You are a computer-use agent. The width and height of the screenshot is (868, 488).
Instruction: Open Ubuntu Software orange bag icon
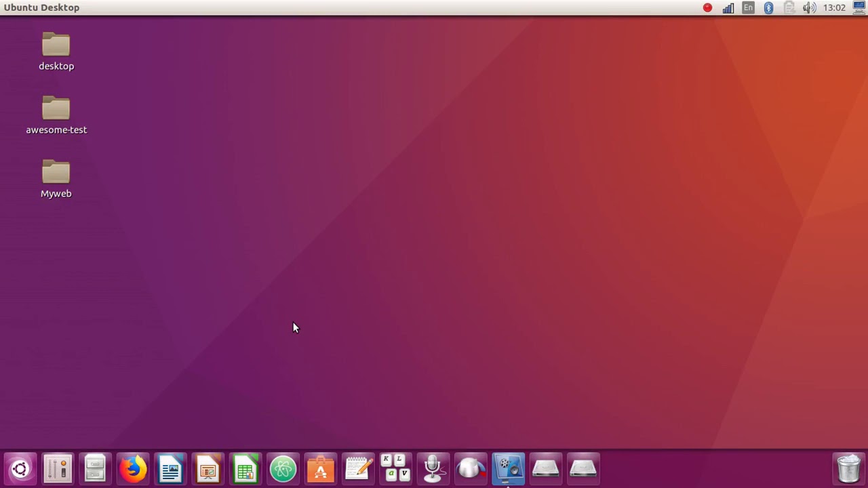(x=321, y=468)
